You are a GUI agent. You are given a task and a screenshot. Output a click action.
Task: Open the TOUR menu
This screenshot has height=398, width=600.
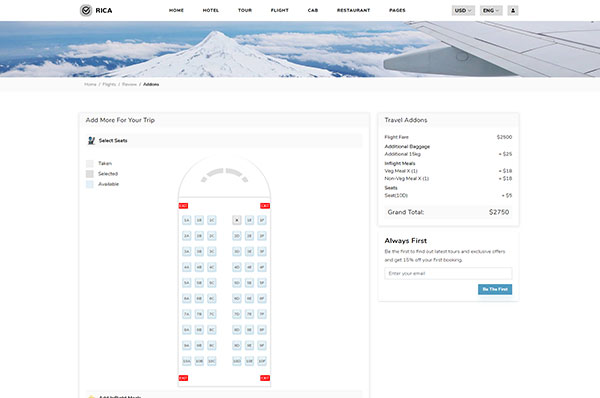tap(245, 10)
